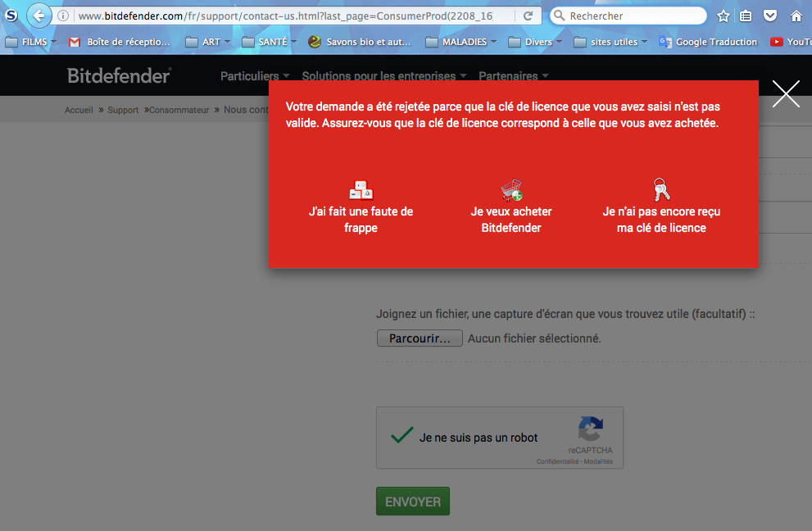This screenshot has width=812, height=531.
Task: Save page to Pocket icon
Action: tap(770, 16)
